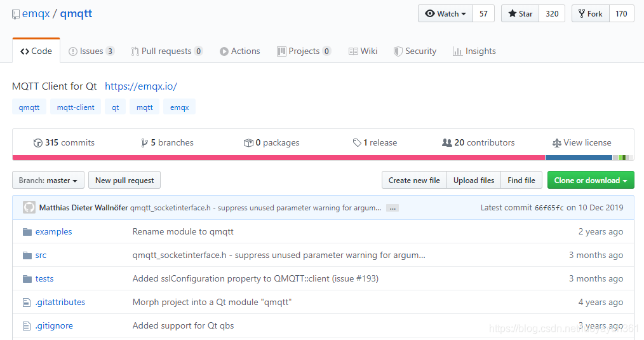Open the Wiki tab
644x340 pixels.
[363, 51]
